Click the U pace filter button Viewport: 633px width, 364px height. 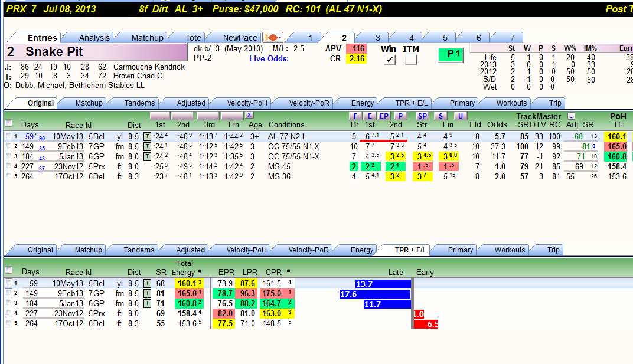(x=460, y=116)
